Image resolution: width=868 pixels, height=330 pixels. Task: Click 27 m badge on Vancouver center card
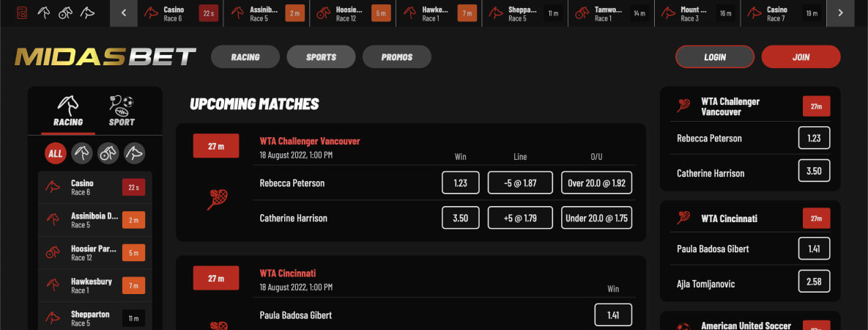(x=216, y=146)
